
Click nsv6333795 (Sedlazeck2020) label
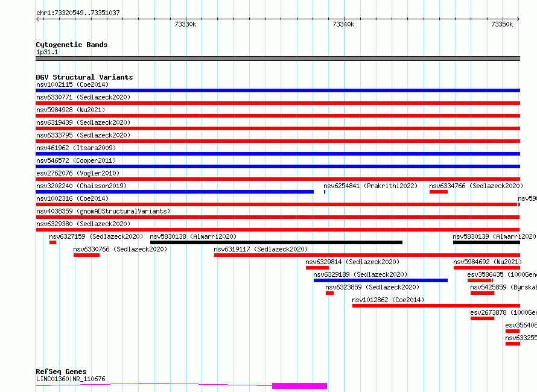tap(83, 135)
